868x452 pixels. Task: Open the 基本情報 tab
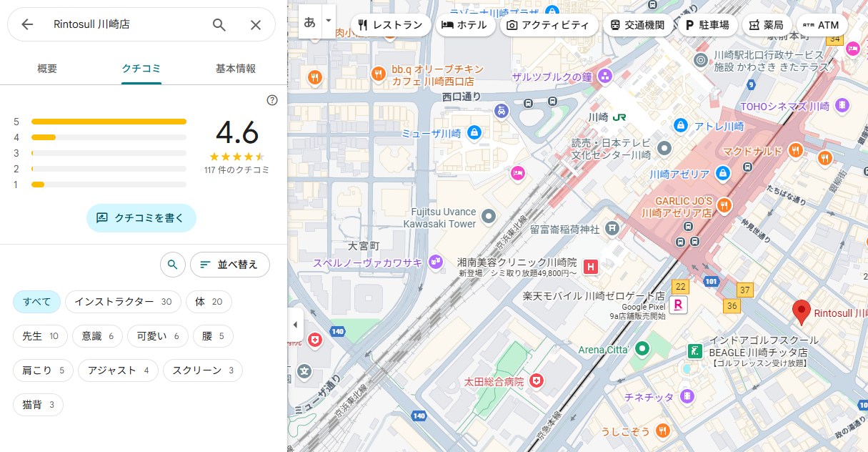236,69
